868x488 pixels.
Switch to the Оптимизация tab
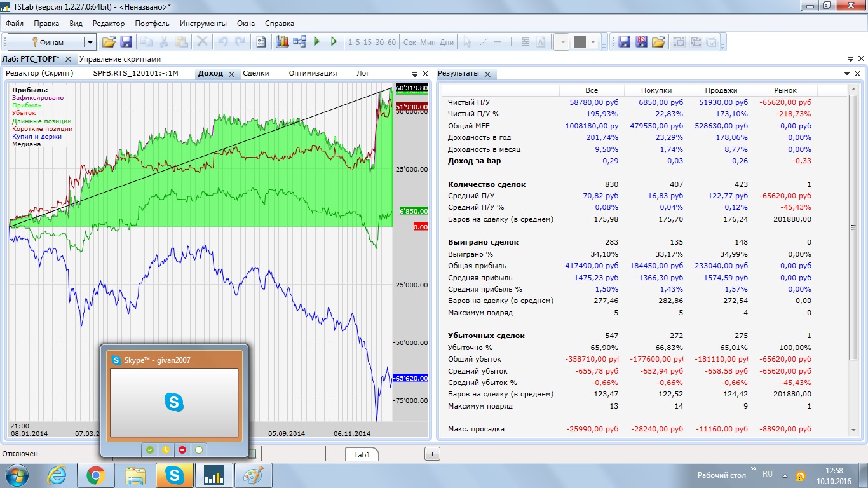(313, 73)
